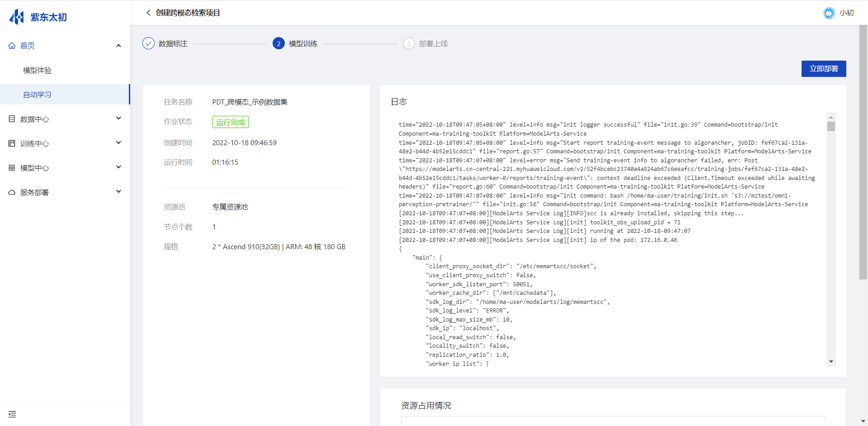
Task: Click the 节点个数 value 1
Action: point(214,227)
